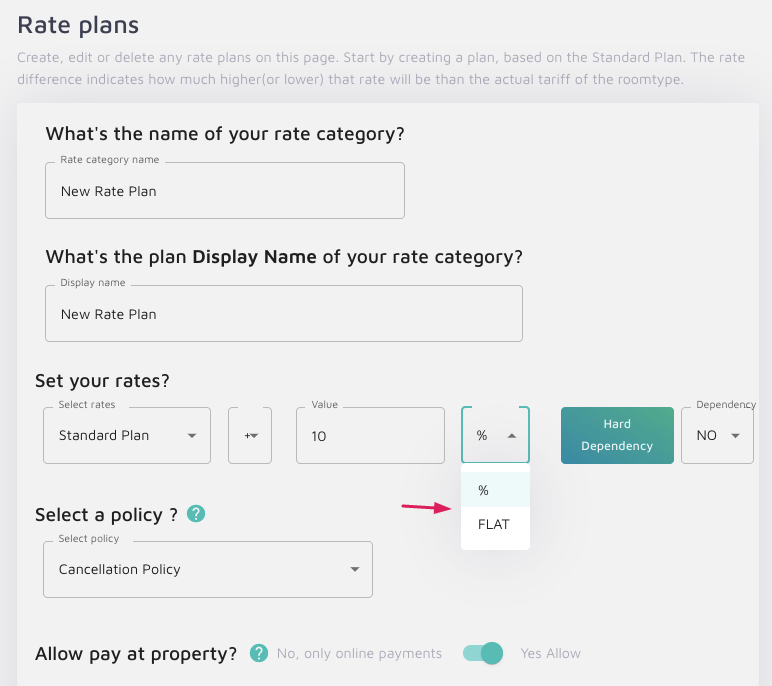
Task: Click the Rate plans page heading
Action: 78,24
